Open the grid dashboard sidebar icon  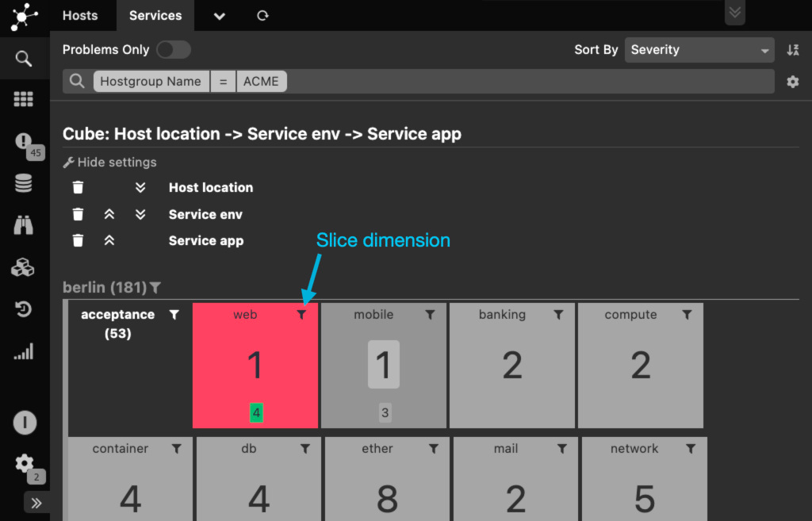pos(23,99)
